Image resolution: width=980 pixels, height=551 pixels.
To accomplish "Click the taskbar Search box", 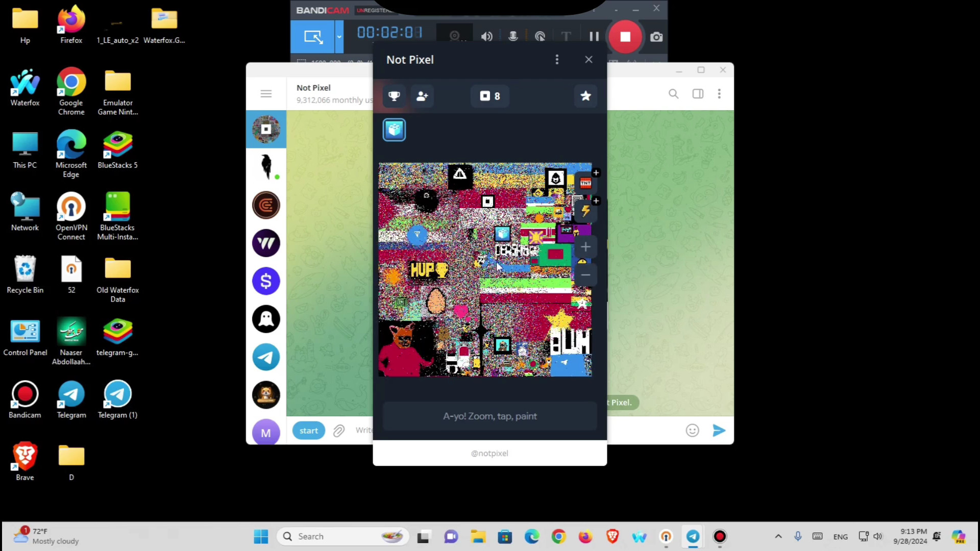I will click(x=343, y=536).
